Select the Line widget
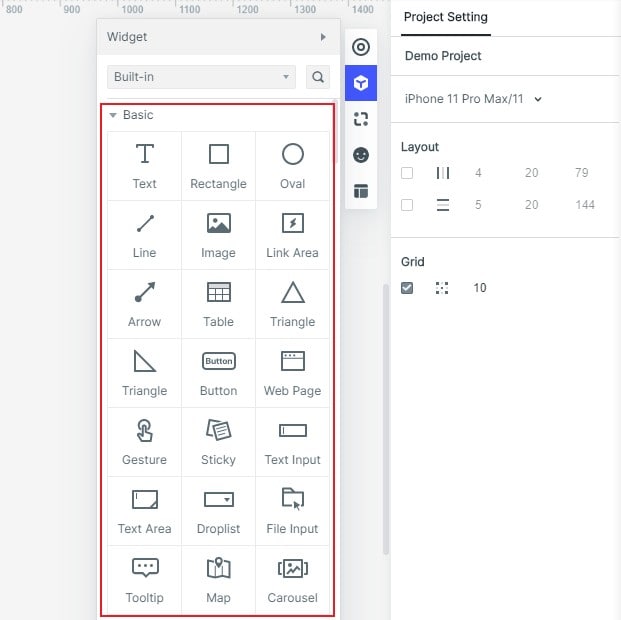This screenshot has height=620, width=621. coord(145,235)
